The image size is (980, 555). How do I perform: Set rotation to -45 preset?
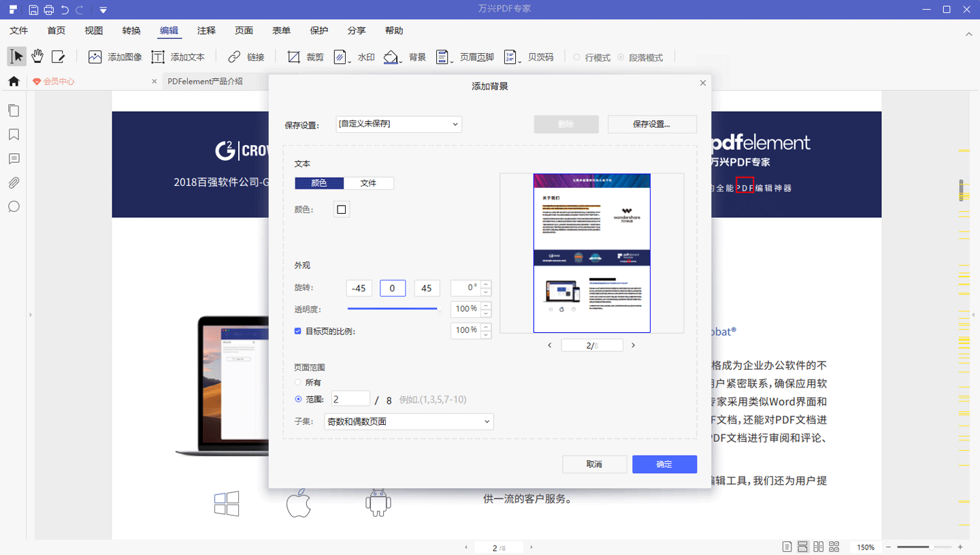359,288
